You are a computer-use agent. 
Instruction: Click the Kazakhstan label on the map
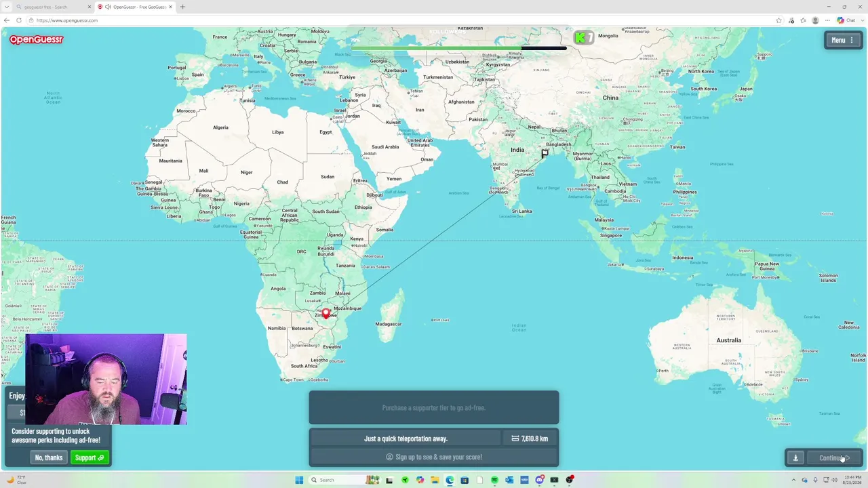point(470,28)
